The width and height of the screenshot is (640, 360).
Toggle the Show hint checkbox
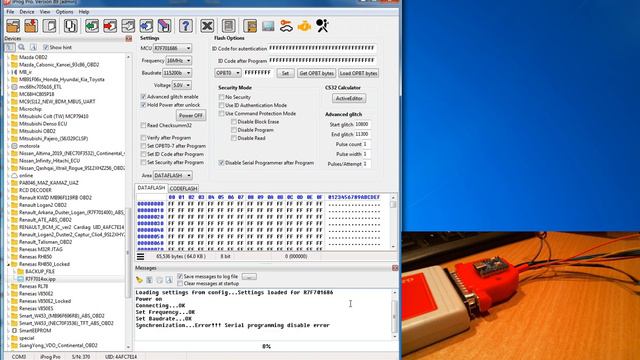46,47
